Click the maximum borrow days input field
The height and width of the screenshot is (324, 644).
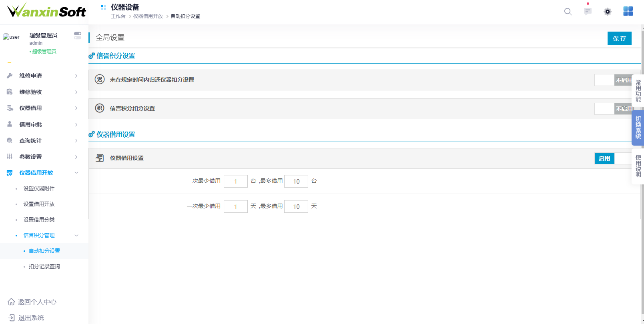coord(296,206)
